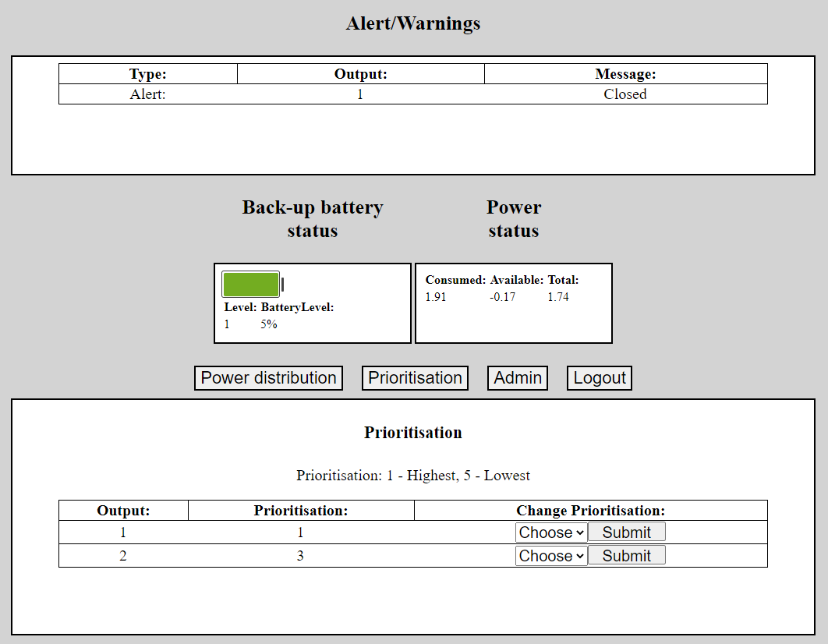
Task: Click the Alert/Warnings page heading
Action: [413, 23]
